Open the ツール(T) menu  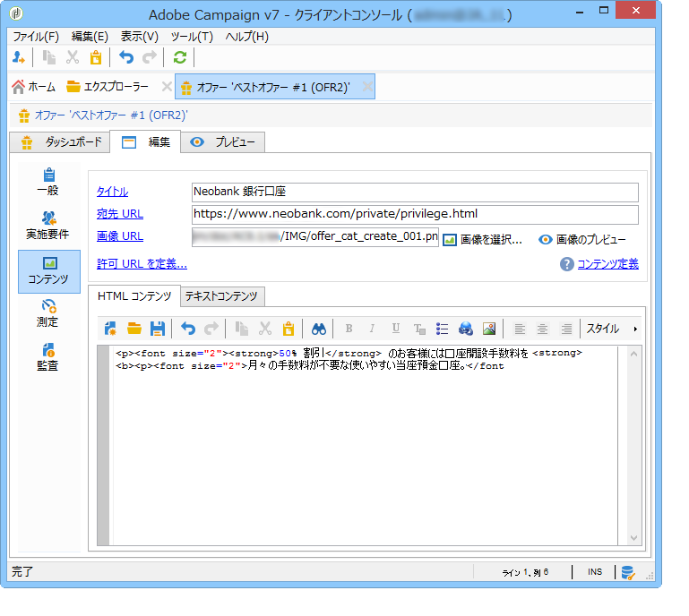click(192, 37)
